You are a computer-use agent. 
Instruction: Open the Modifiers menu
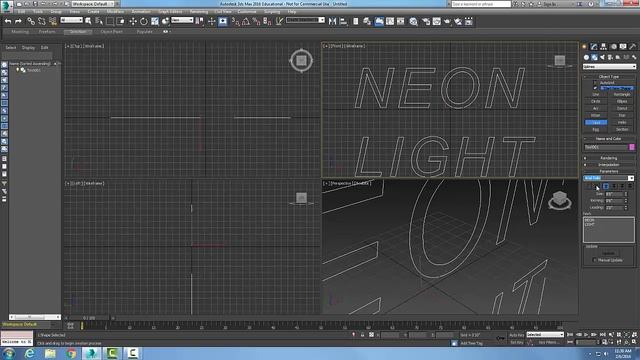tap(115, 12)
